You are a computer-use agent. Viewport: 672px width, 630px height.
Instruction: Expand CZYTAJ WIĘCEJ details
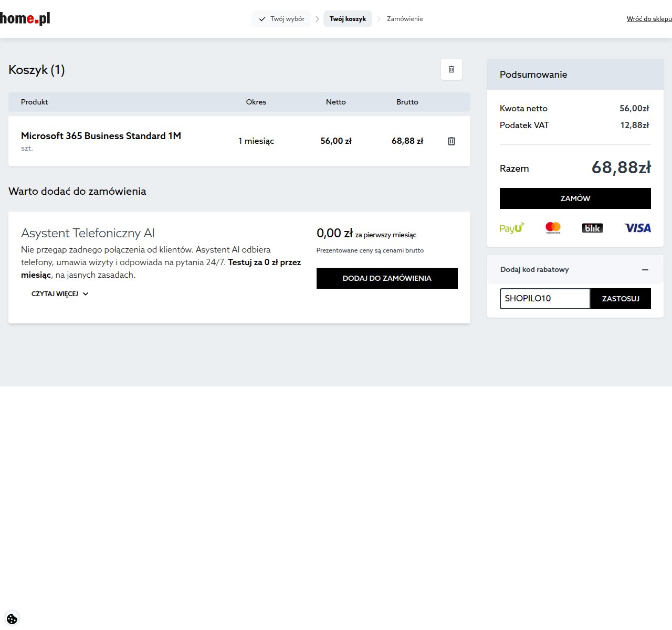click(60, 294)
